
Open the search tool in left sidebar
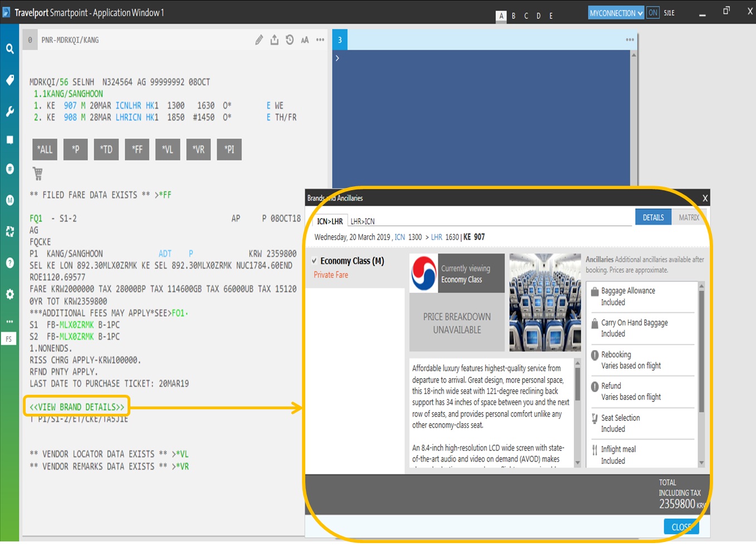9,49
